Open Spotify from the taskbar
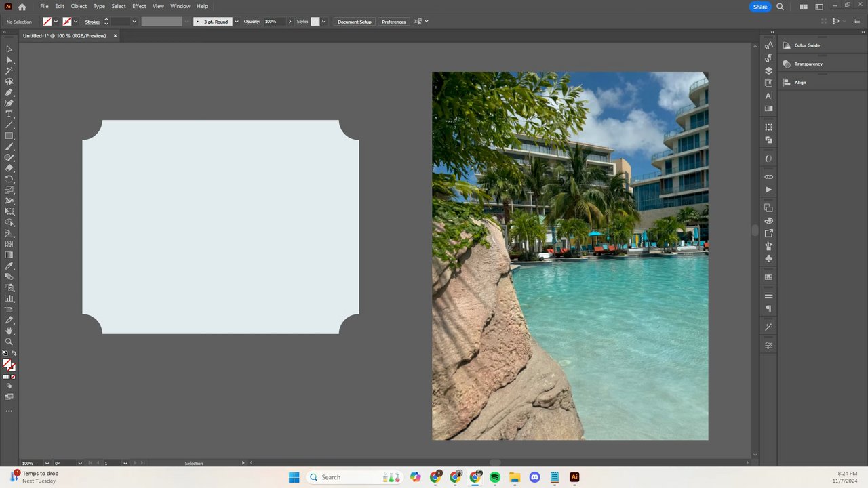Image resolution: width=868 pixels, height=488 pixels. [495, 477]
